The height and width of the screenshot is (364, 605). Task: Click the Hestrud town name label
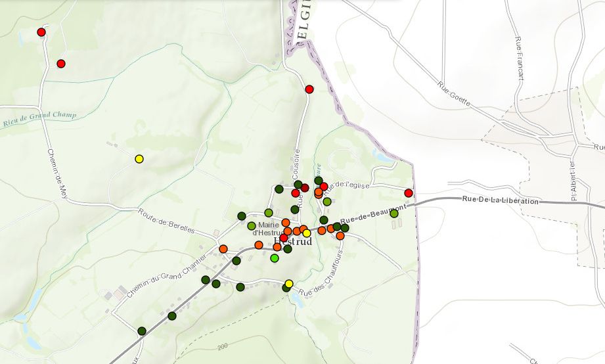(x=293, y=242)
